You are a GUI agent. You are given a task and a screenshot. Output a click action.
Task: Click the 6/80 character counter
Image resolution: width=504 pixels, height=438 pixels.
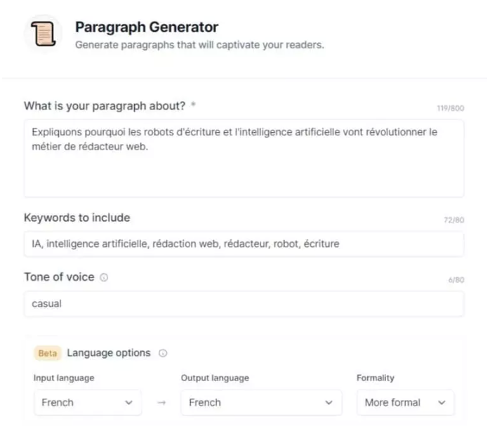pyautogui.click(x=456, y=280)
